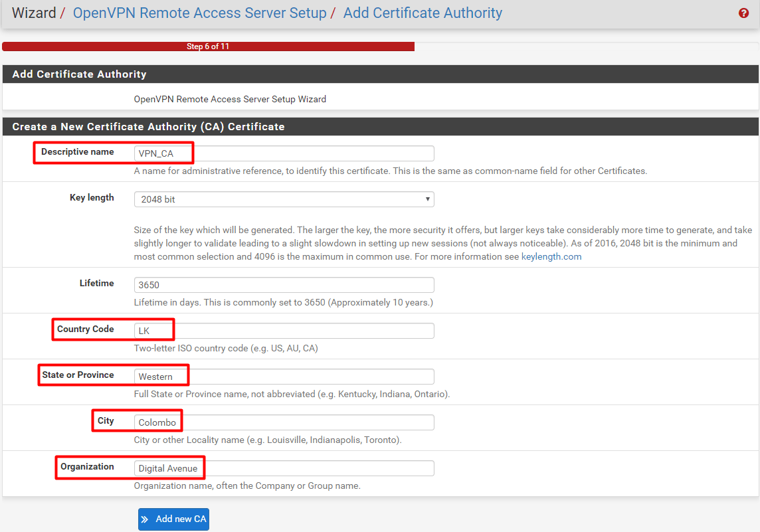
Task: Click the Country Code input with LK
Action: 284,331
